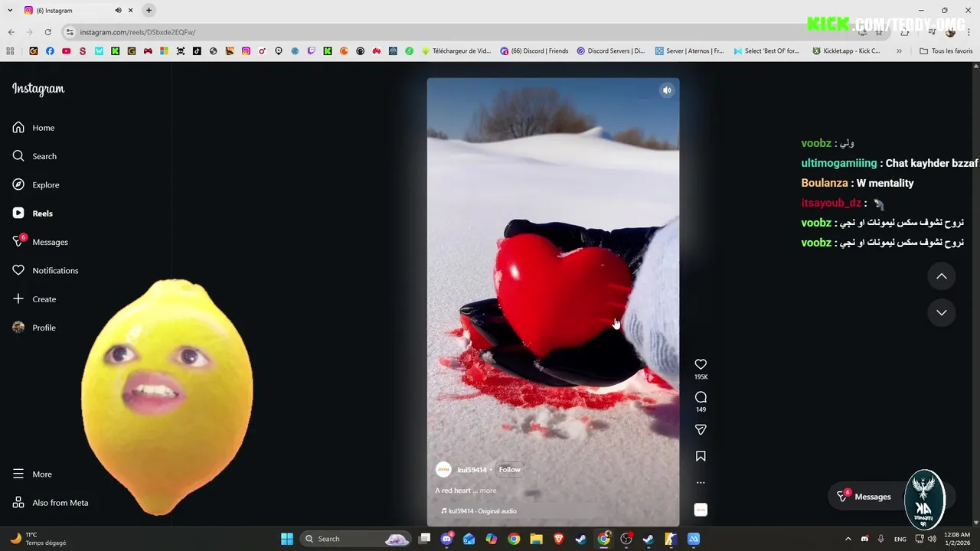Click the kul59414 avatar on reel
The image size is (980, 551).
(443, 470)
